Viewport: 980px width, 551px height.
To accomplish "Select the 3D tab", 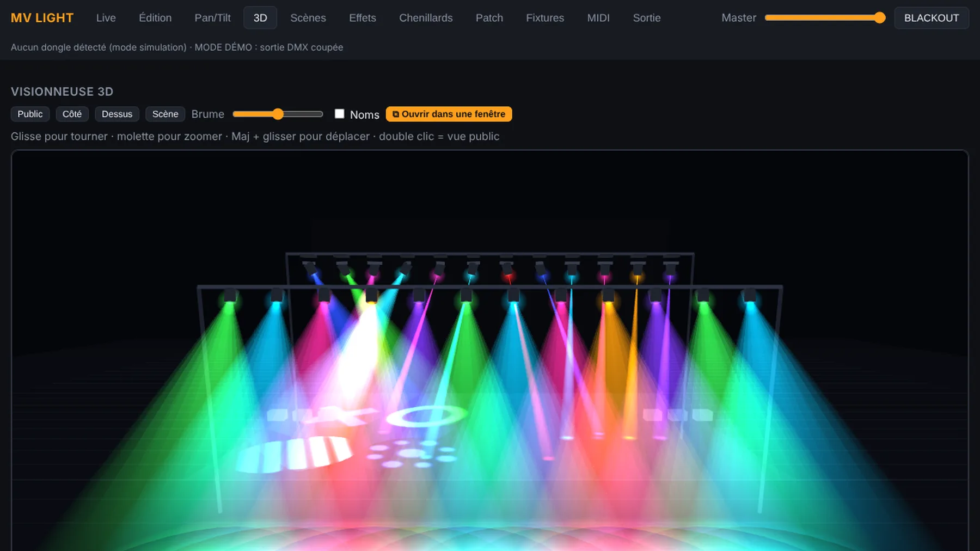I will (x=260, y=18).
